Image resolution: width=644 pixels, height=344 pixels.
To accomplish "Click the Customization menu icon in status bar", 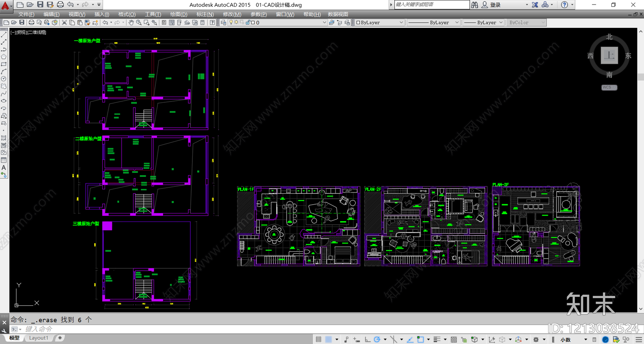I will tap(639, 340).
